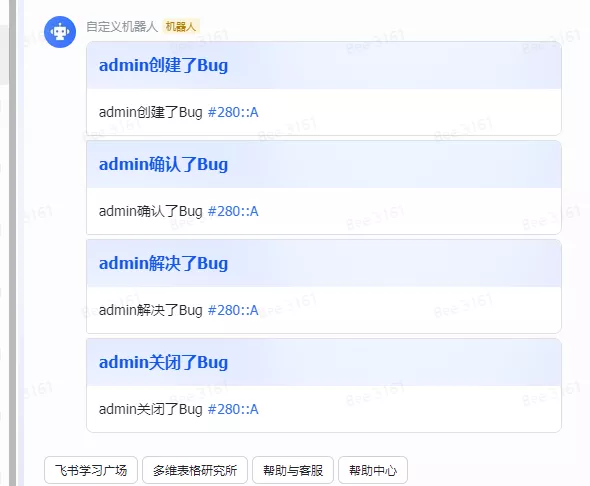Open the 自定义机器人 sender name
Screen dimensions: 590x486
coord(122,27)
